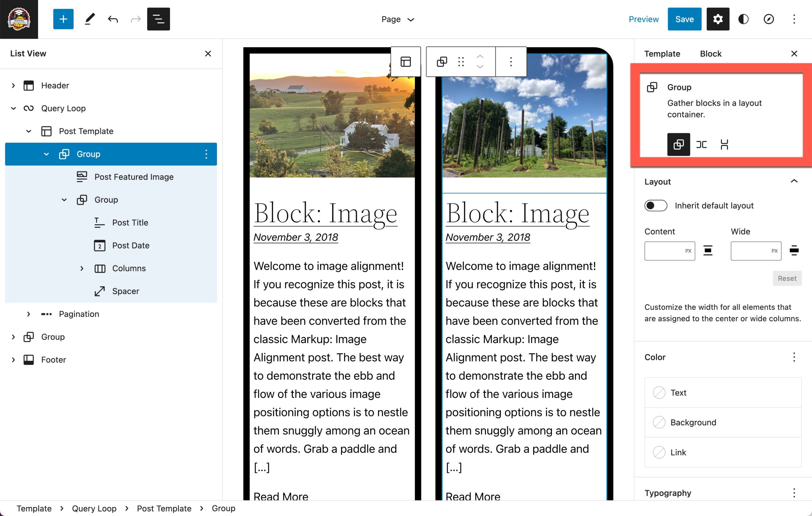Click Group block type toolbar icon
Viewport: 812px width, 516px height.
[x=442, y=62]
